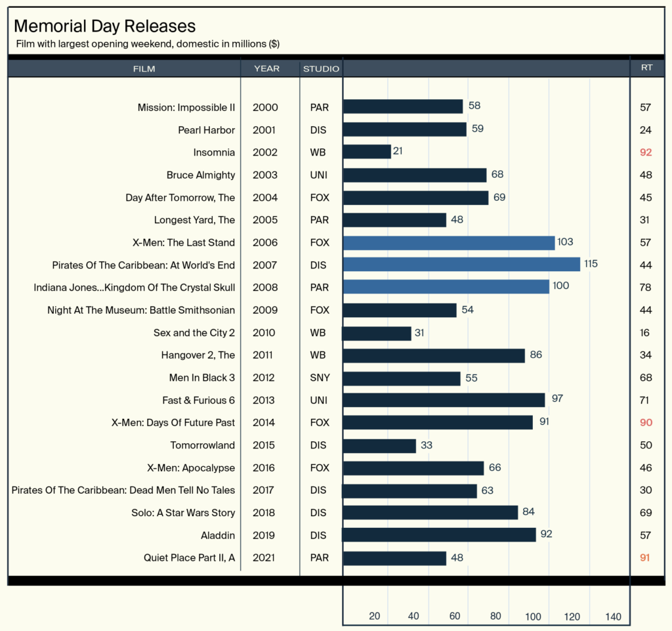Click the year 2021 cell
This screenshot has height=631, width=672.
[x=264, y=558]
